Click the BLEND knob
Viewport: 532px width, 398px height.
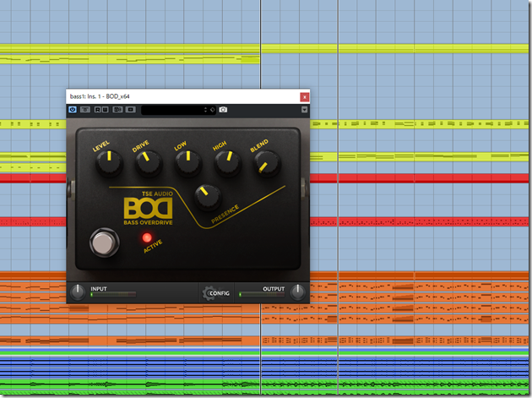(x=264, y=161)
